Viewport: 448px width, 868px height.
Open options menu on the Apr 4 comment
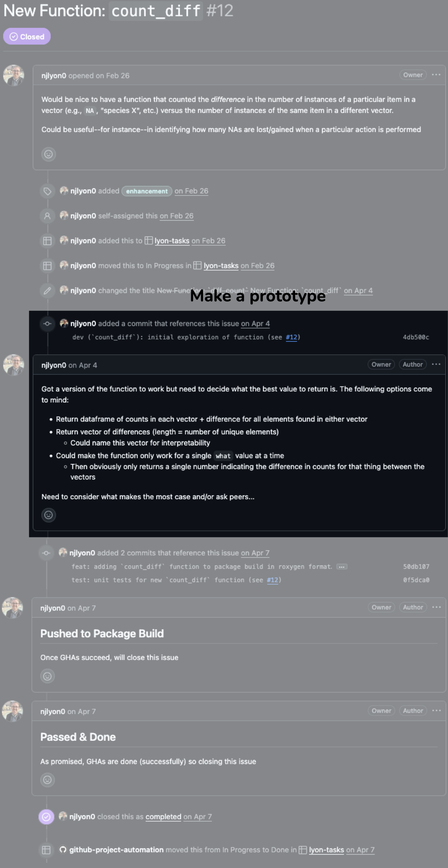coord(436,364)
